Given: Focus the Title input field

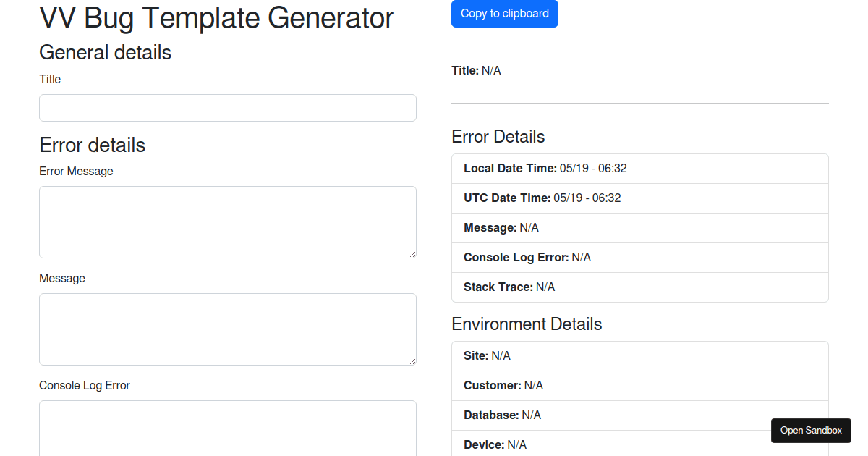Looking at the screenshot, I should [228, 108].
